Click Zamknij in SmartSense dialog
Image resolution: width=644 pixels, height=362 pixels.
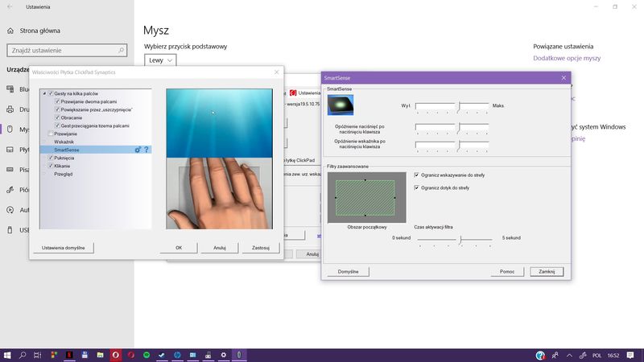(547, 272)
